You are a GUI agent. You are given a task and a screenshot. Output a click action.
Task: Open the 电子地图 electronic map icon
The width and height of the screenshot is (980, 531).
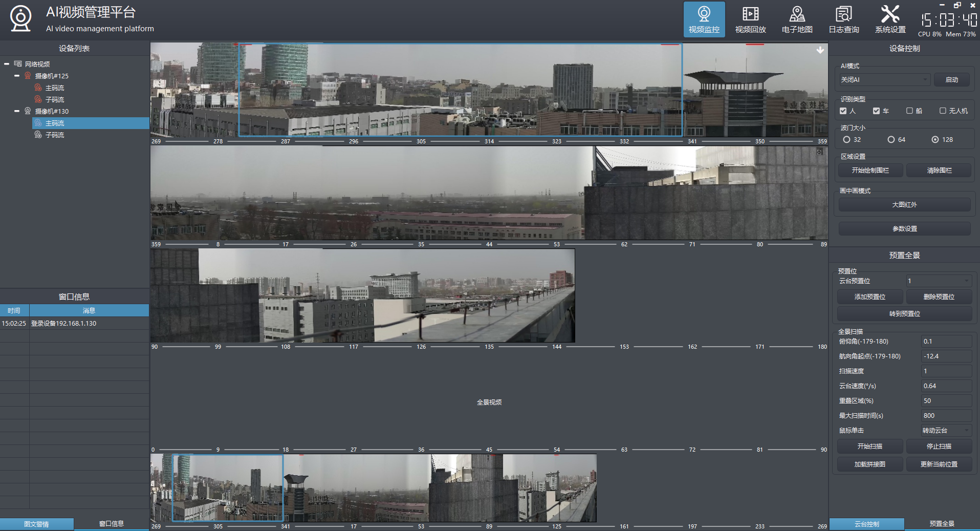tap(797, 19)
